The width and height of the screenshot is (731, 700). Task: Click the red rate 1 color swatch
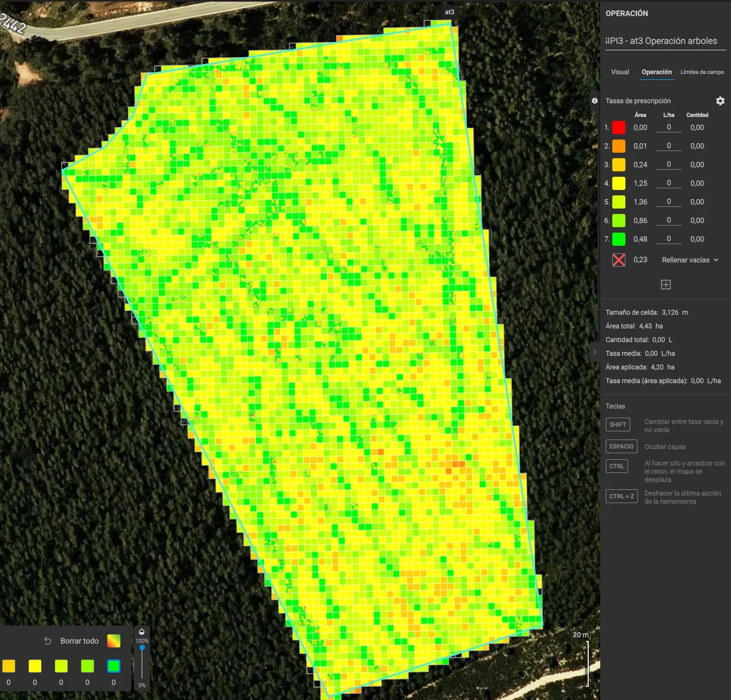click(619, 128)
